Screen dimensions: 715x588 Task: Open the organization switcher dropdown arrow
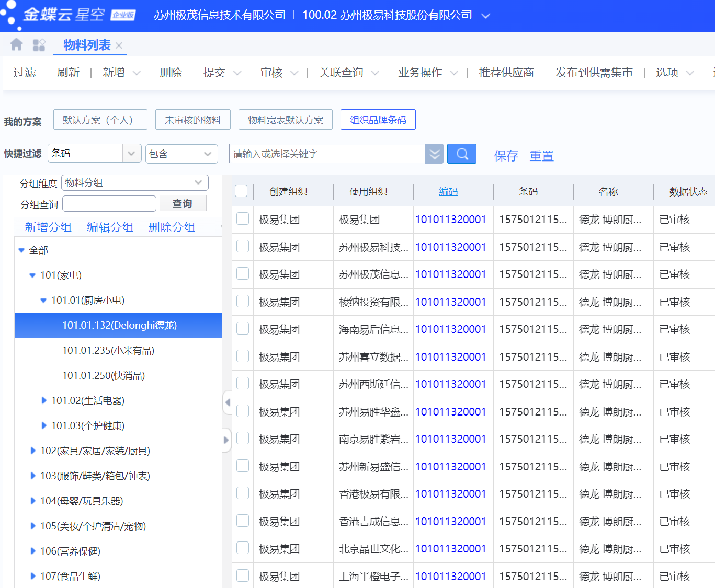click(x=485, y=16)
